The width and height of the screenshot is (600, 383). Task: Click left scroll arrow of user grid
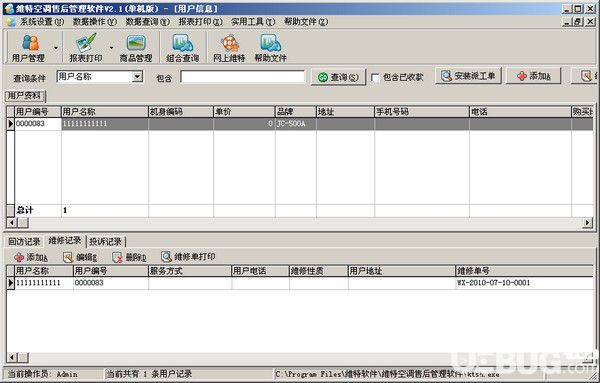(x=11, y=222)
